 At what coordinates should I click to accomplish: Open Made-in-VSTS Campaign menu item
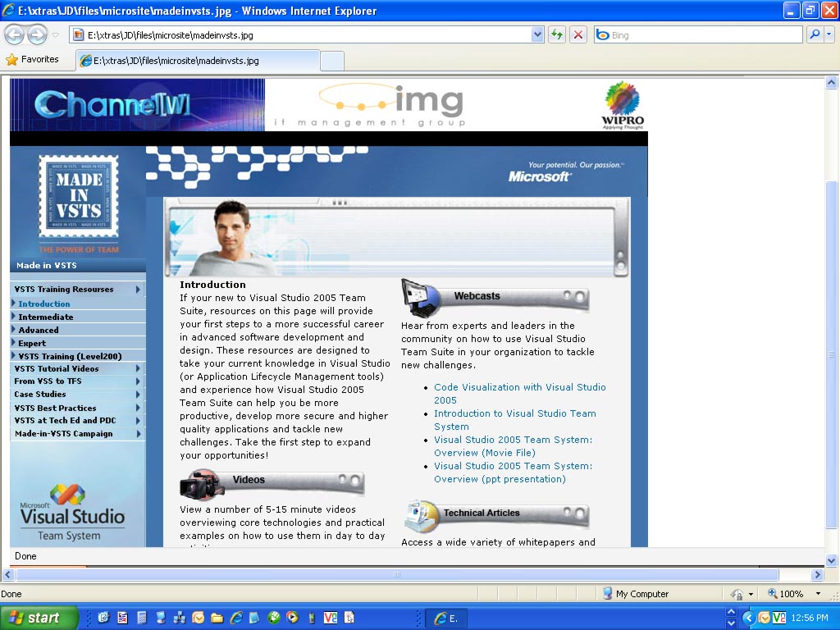[x=63, y=434]
